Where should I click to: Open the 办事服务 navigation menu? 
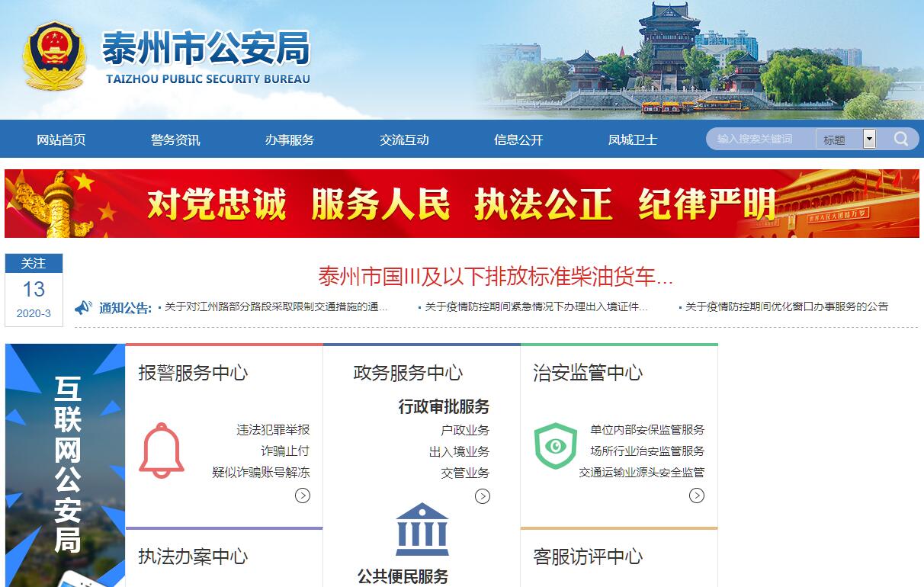[x=290, y=140]
